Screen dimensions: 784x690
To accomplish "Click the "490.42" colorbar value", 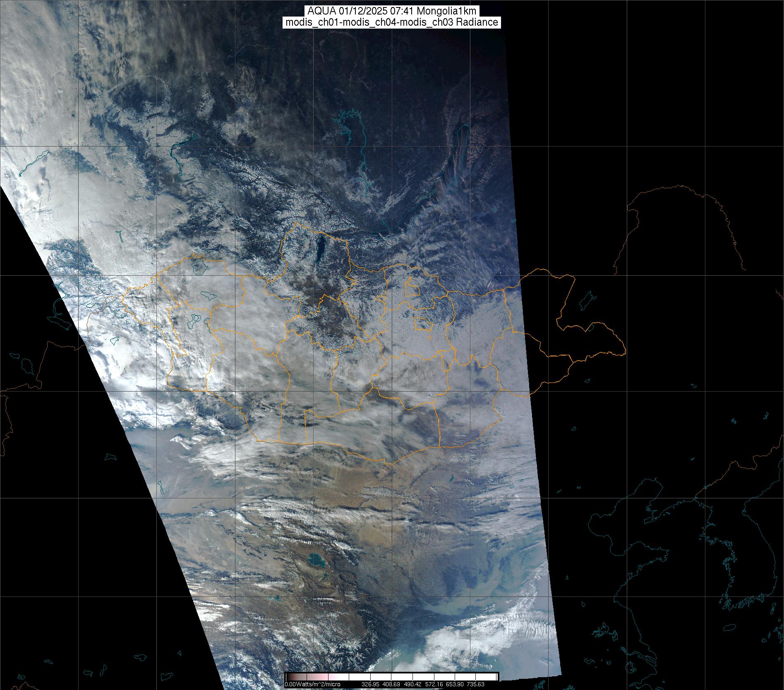I will point(413,684).
